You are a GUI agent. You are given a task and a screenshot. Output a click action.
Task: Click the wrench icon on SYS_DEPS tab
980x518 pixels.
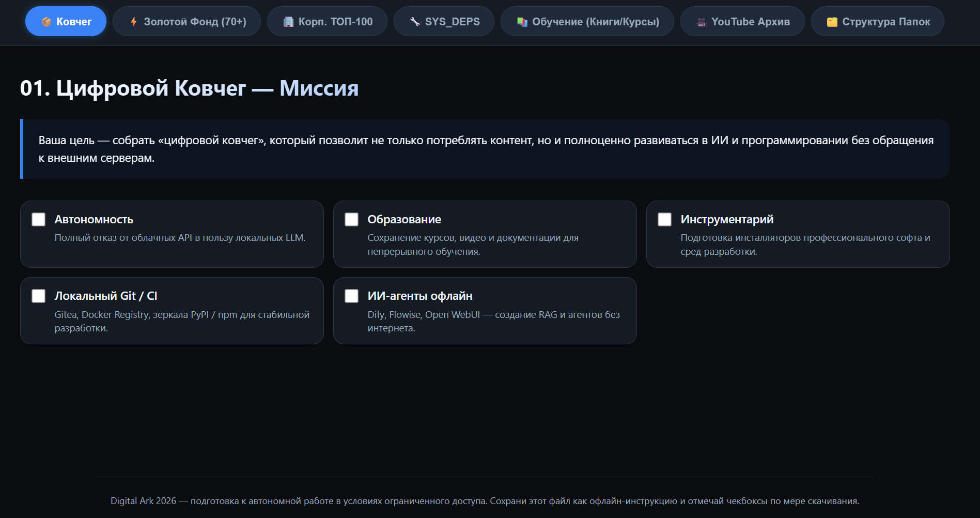(x=415, y=22)
